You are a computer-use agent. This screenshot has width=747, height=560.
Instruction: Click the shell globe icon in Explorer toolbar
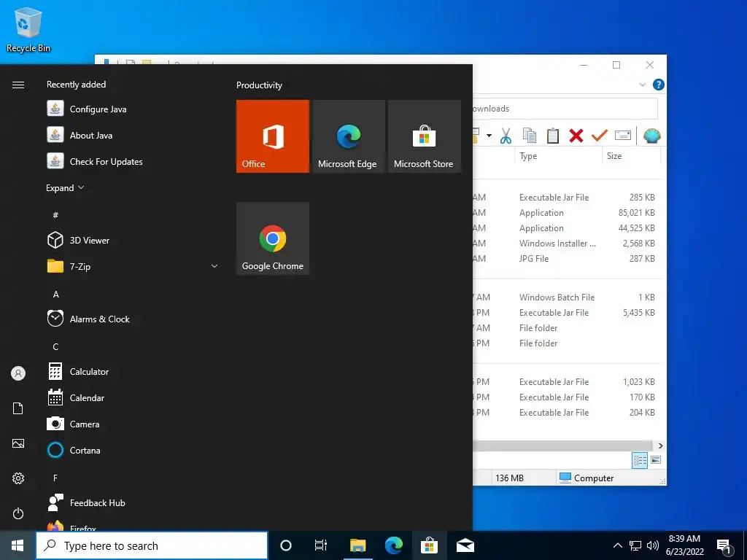tap(651, 136)
